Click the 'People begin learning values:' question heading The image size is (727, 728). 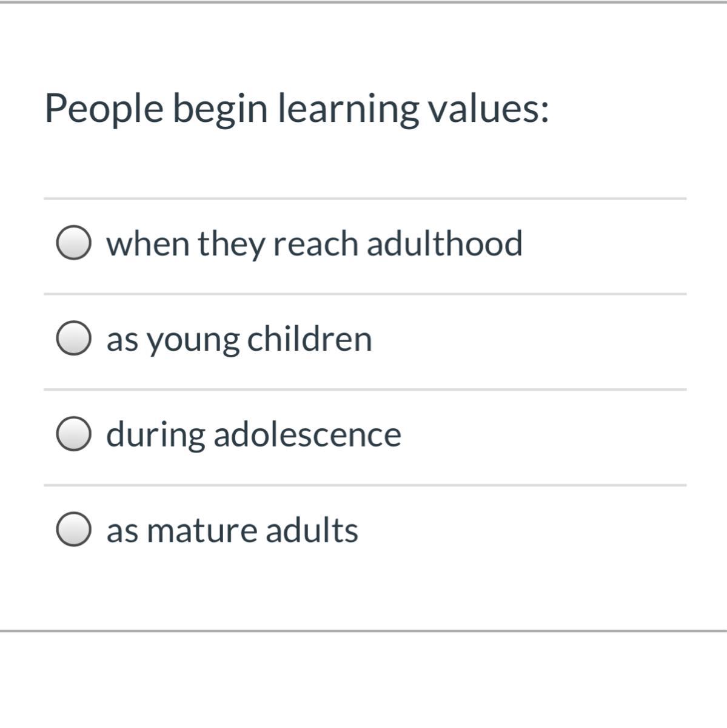click(296, 110)
